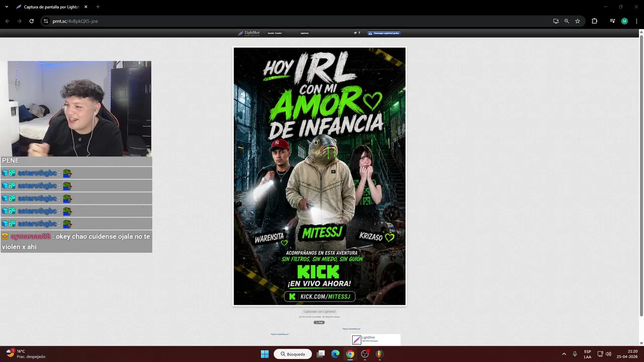The image size is (644, 362).
Task: Open the Windows Start menu
Action: (265, 354)
